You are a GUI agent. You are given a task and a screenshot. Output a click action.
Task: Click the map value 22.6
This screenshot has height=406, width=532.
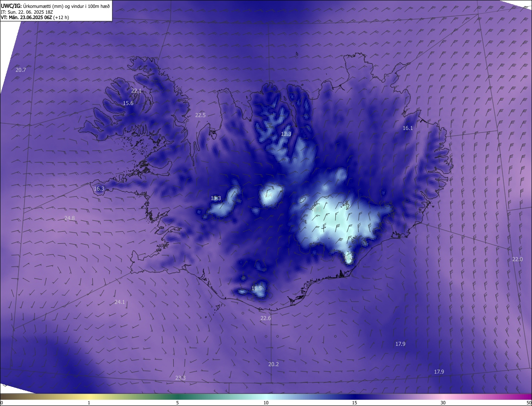266,318
